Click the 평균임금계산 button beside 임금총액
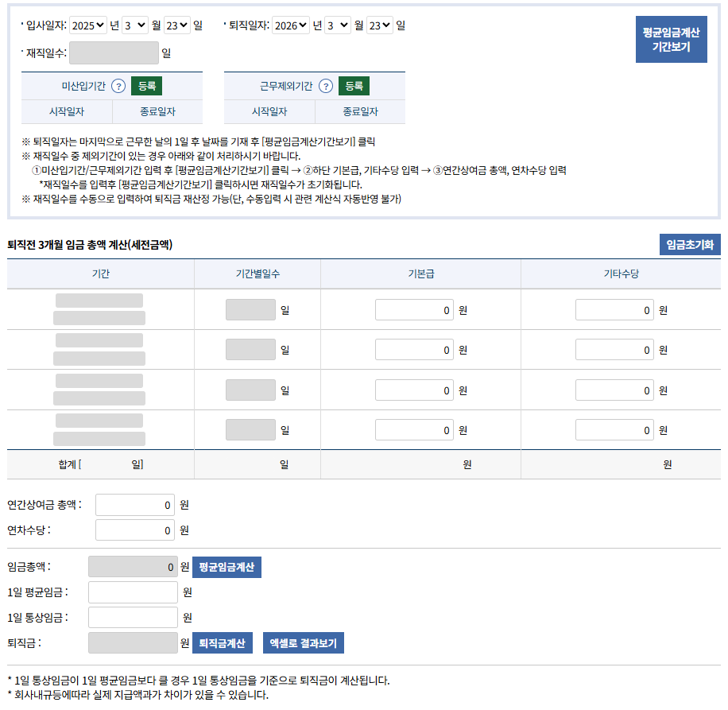 point(227,567)
